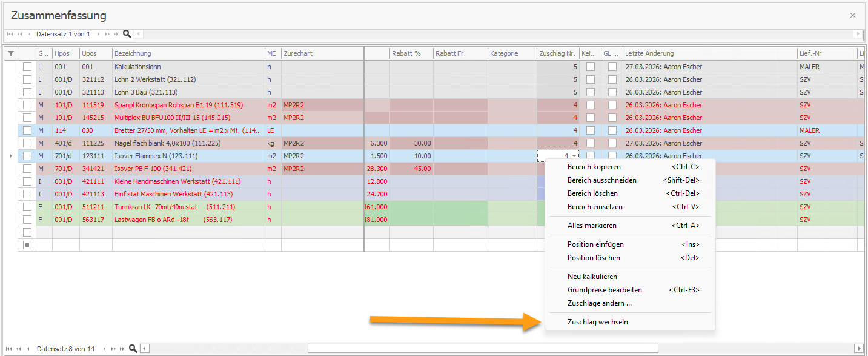Go to last record in 'Datensatz 1 von 1' navigator

click(118, 34)
